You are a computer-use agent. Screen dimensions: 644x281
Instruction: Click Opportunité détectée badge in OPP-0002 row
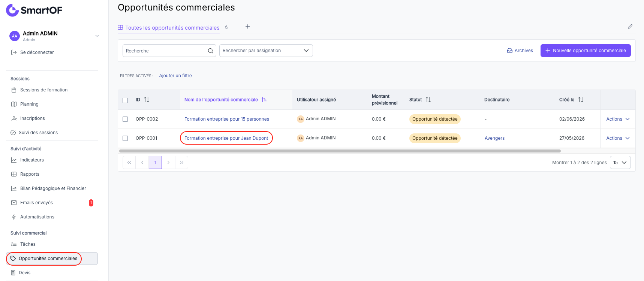click(x=435, y=119)
